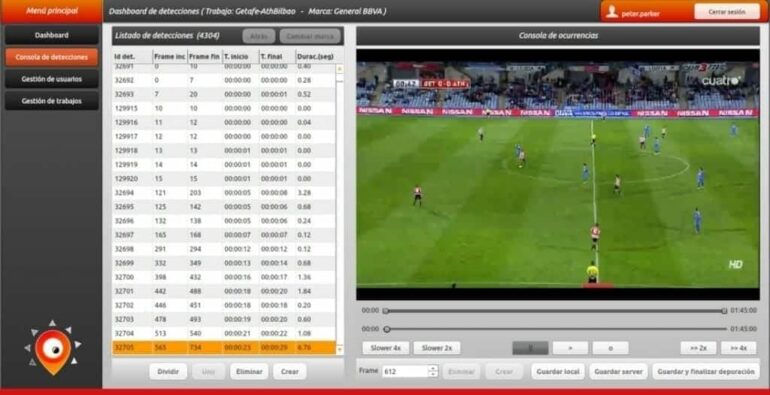The width and height of the screenshot is (770, 395).
Task: Select detection row 129918
Action: click(224, 150)
